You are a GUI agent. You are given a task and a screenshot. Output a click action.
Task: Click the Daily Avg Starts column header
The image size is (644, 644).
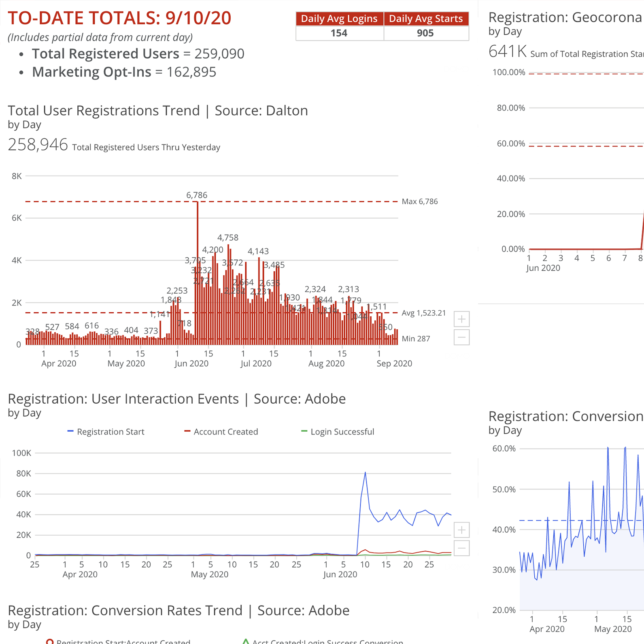(x=426, y=19)
